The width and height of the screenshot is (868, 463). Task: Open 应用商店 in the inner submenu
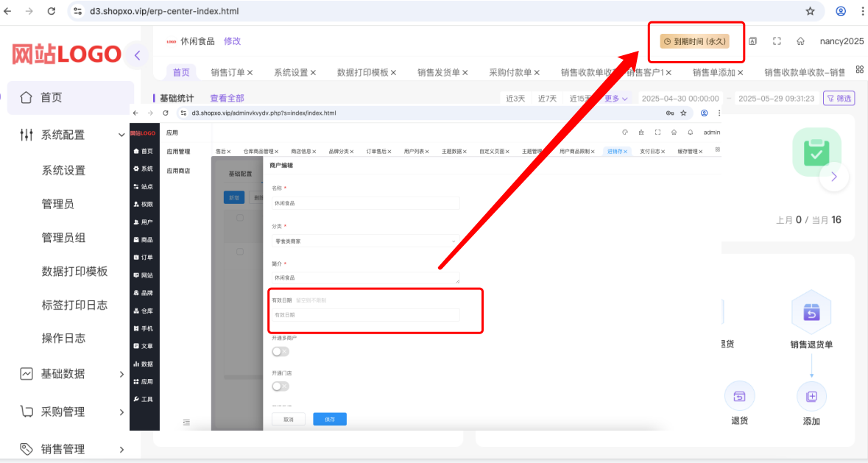click(x=178, y=171)
